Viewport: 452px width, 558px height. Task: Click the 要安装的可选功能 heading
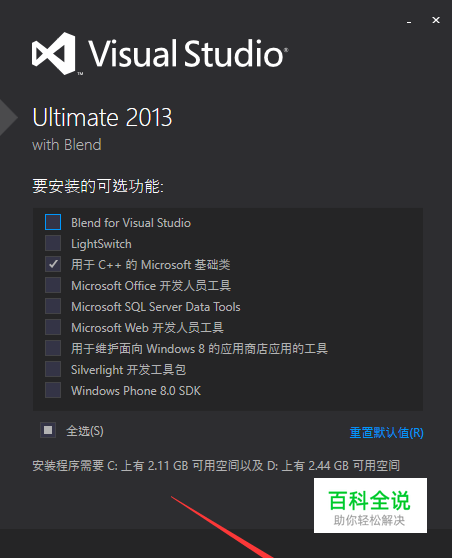point(98,186)
